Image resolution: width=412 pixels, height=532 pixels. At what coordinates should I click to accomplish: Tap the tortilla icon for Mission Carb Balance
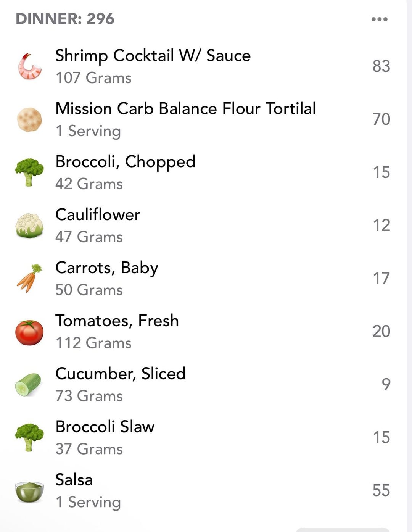29,119
